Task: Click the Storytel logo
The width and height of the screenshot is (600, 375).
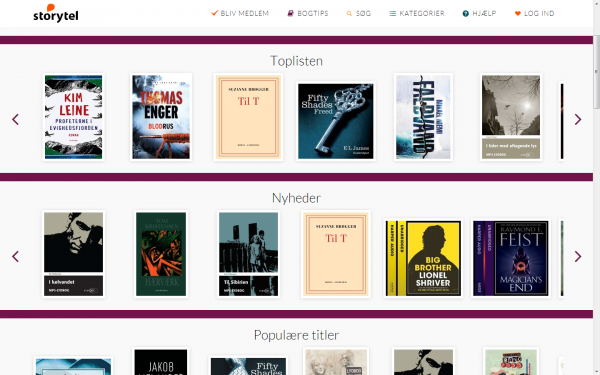Action: (56, 13)
